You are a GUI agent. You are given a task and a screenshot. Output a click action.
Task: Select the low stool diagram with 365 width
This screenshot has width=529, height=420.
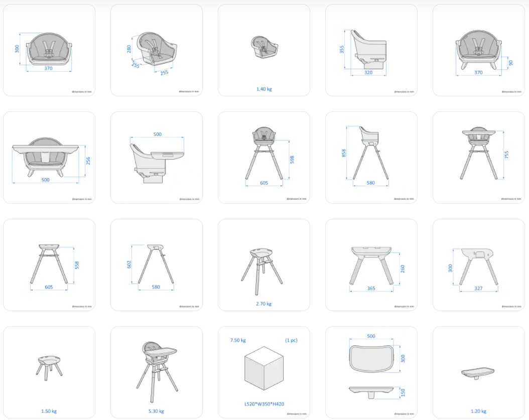371,265
